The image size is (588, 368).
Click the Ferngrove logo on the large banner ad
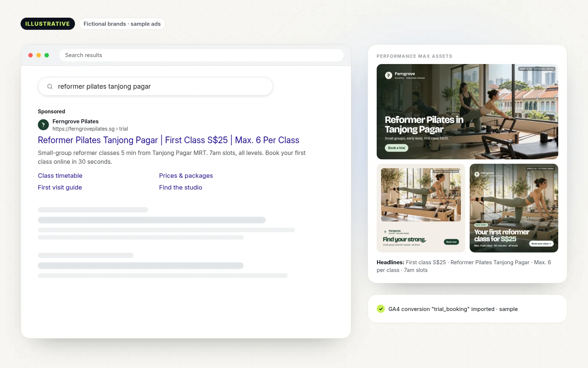coord(388,75)
